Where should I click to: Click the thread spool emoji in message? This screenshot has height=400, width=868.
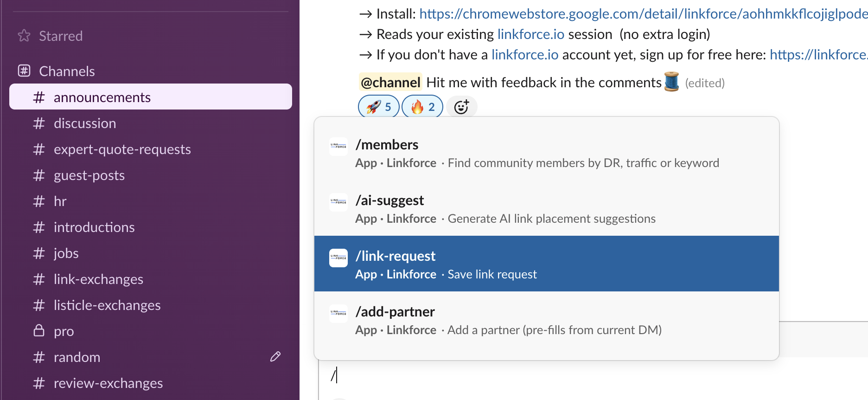[671, 82]
